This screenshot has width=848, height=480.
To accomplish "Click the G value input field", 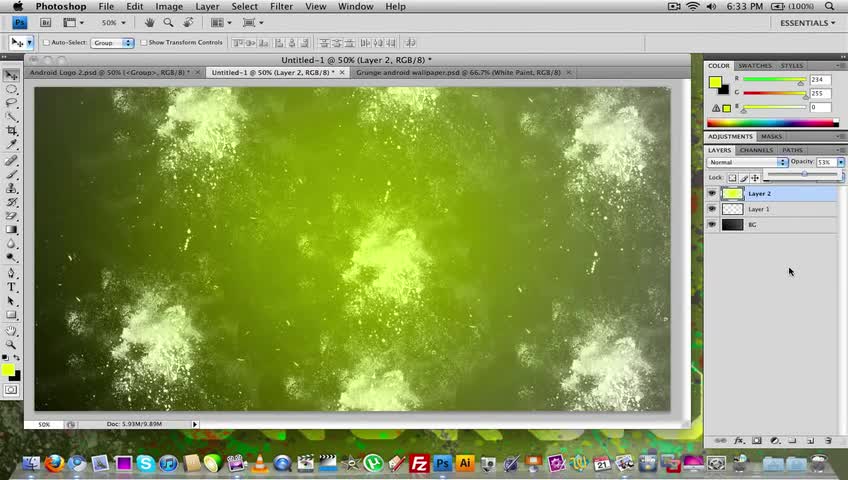I will pos(820,94).
